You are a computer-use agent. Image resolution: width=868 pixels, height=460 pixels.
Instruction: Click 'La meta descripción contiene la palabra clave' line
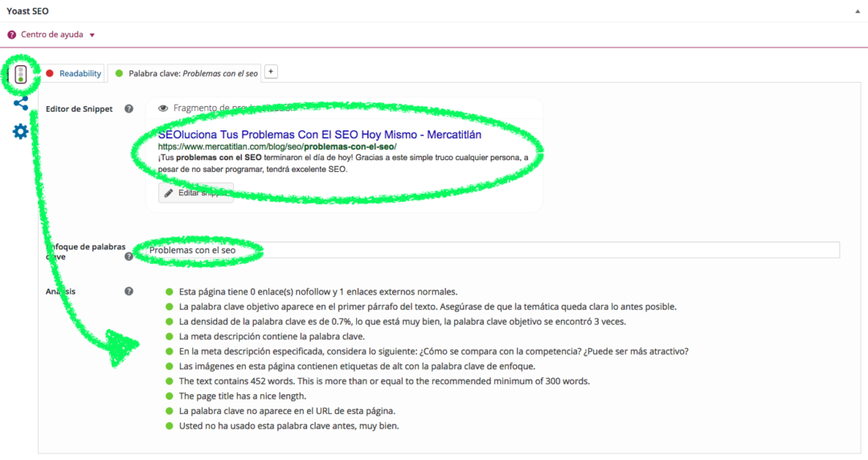point(272,336)
